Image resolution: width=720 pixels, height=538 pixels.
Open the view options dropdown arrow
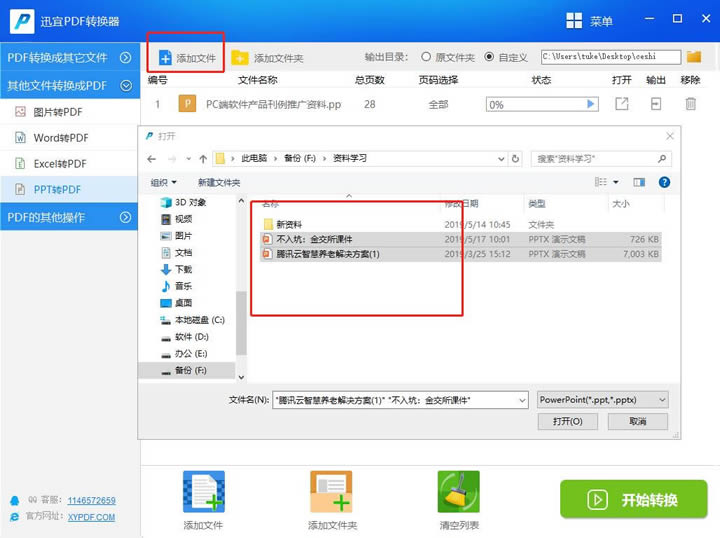[616, 182]
